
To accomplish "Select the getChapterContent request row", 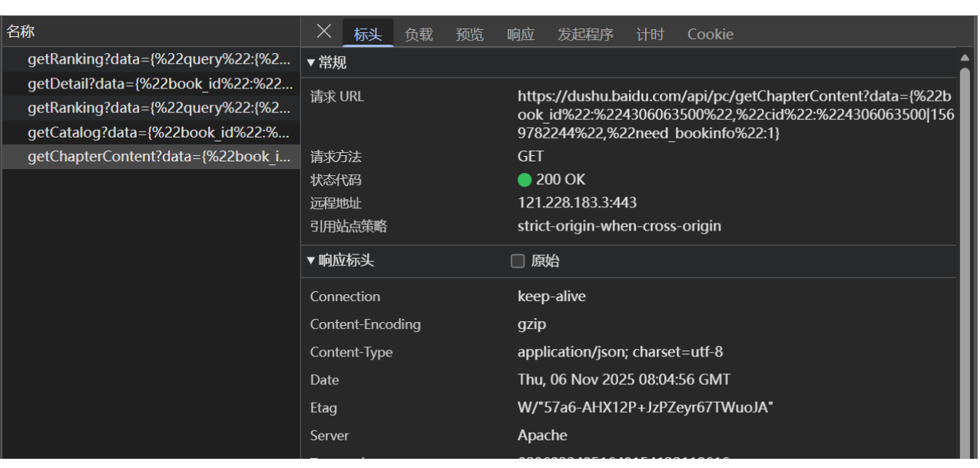I will coord(151,157).
